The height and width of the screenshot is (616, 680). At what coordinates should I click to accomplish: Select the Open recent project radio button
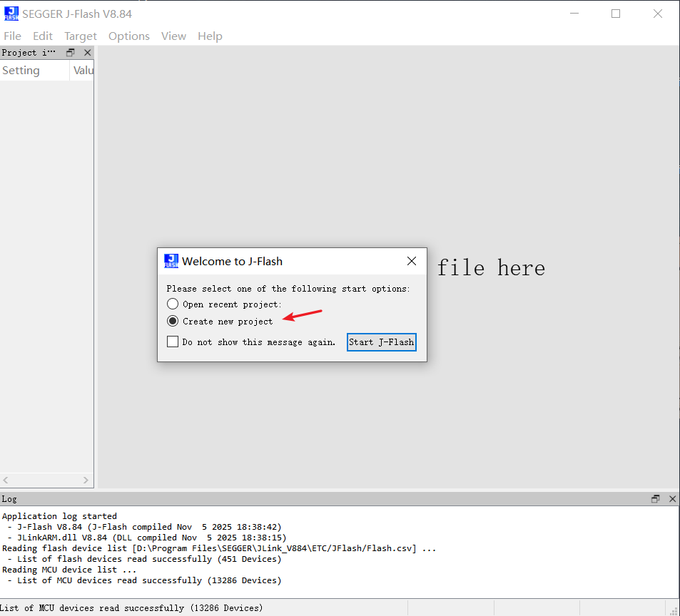coord(173,304)
